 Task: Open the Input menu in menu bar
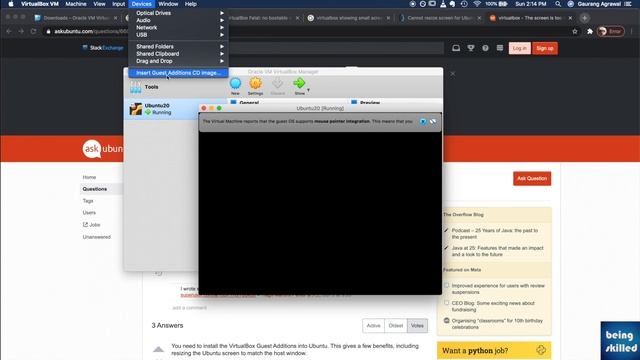118,4
